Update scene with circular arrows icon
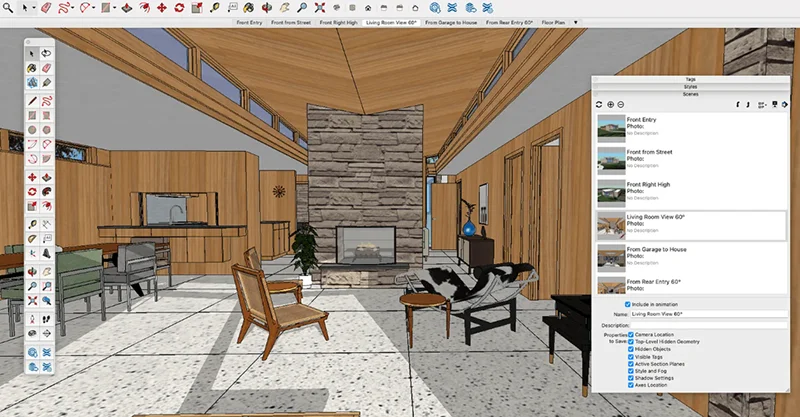This screenshot has width=800, height=417. (x=599, y=105)
